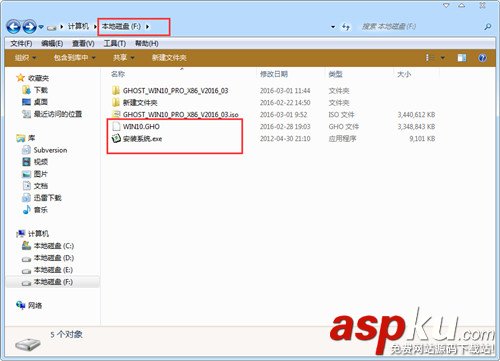
Task: Open the view options dropdown arrow
Action: [x=443, y=58]
